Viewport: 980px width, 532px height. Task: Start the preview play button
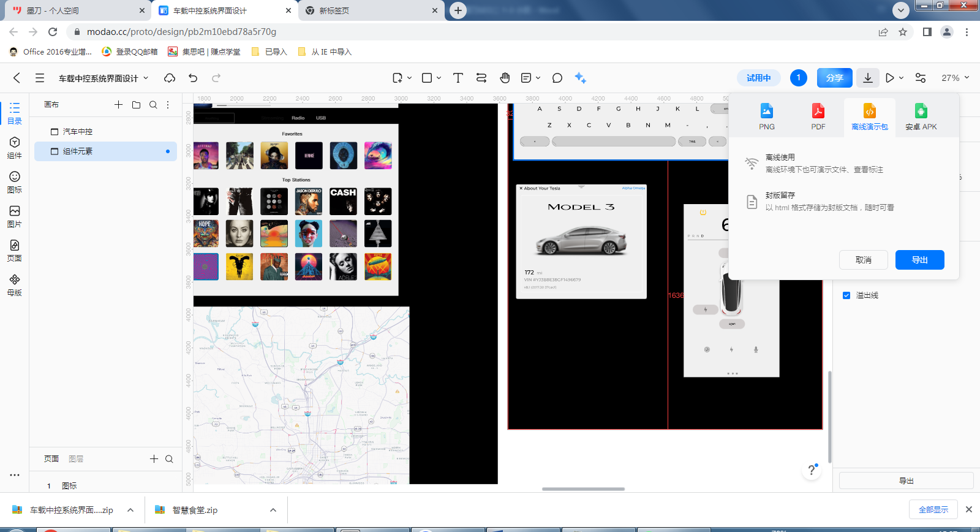click(x=890, y=78)
